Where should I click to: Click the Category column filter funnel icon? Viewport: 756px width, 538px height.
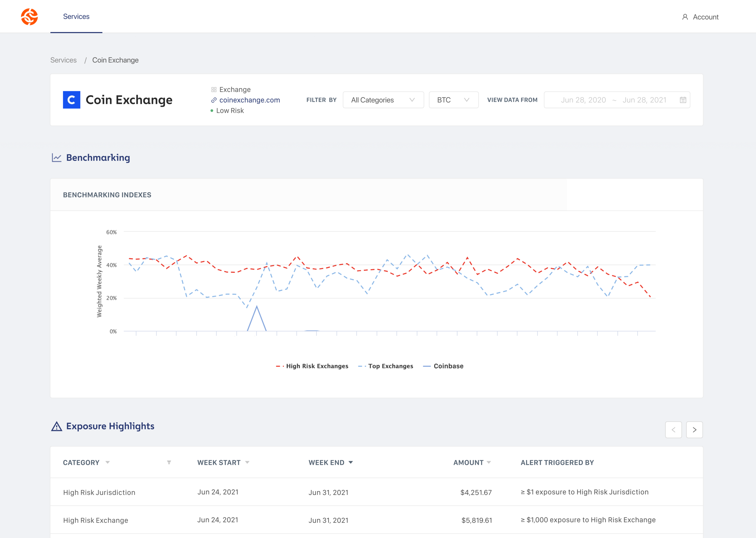[169, 463]
